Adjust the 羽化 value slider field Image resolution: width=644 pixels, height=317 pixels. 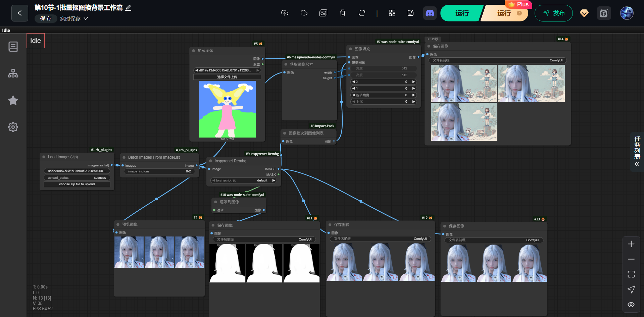[x=384, y=102]
